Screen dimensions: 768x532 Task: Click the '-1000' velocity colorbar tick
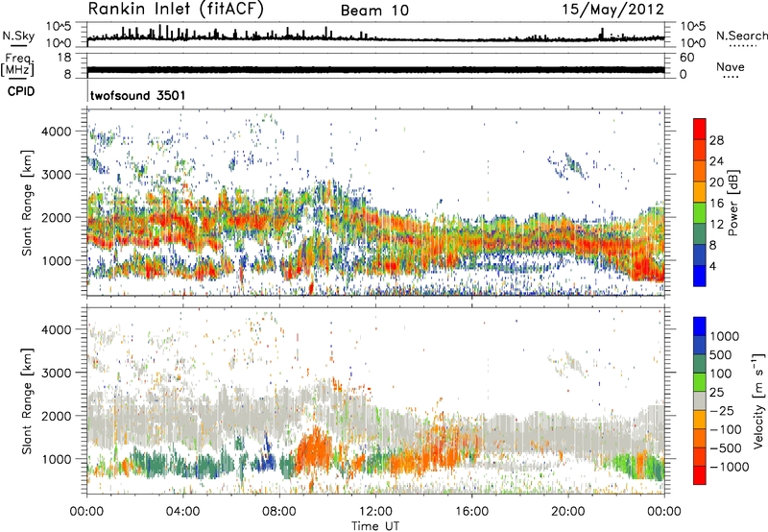pyautogui.click(x=729, y=467)
